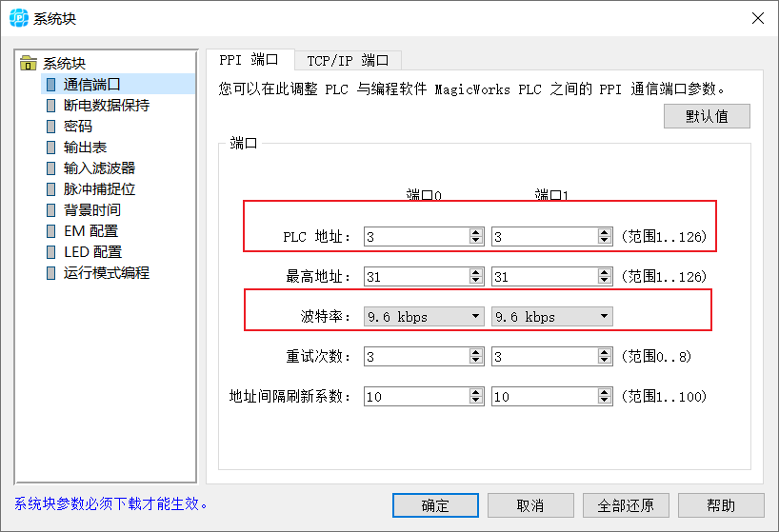Click the 密码 page icon

(x=50, y=126)
